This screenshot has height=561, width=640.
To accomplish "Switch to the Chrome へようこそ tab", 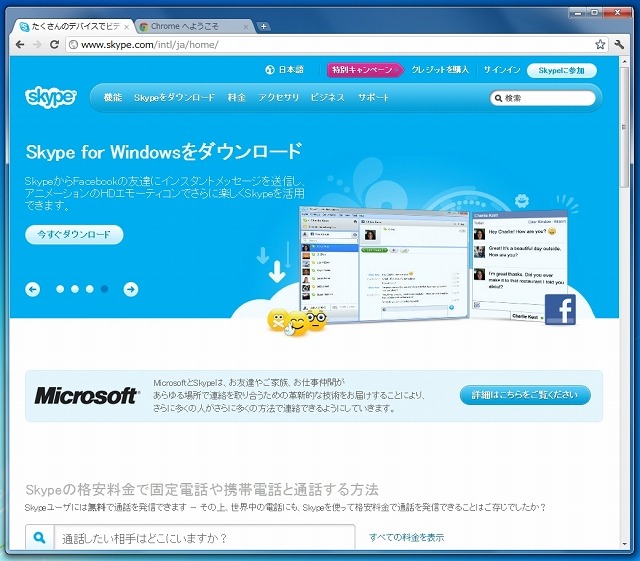I will pos(194,27).
